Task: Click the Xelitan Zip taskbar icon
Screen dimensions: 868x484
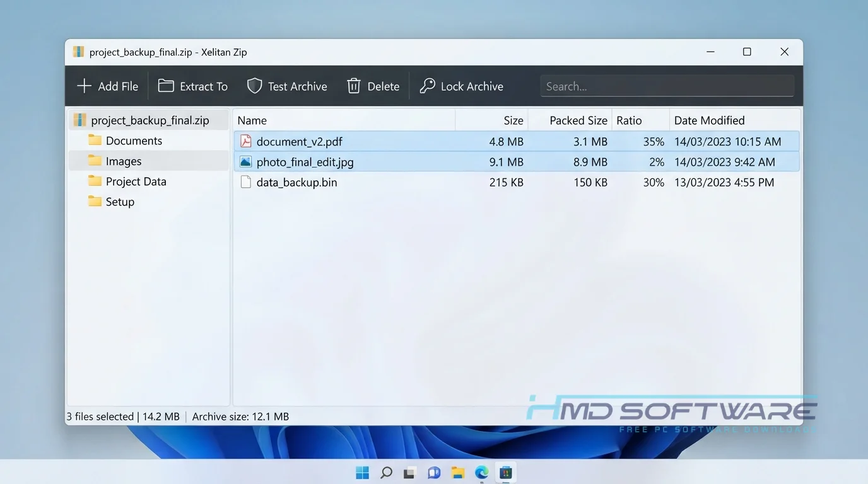Action: pyautogui.click(x=505, y=472)
